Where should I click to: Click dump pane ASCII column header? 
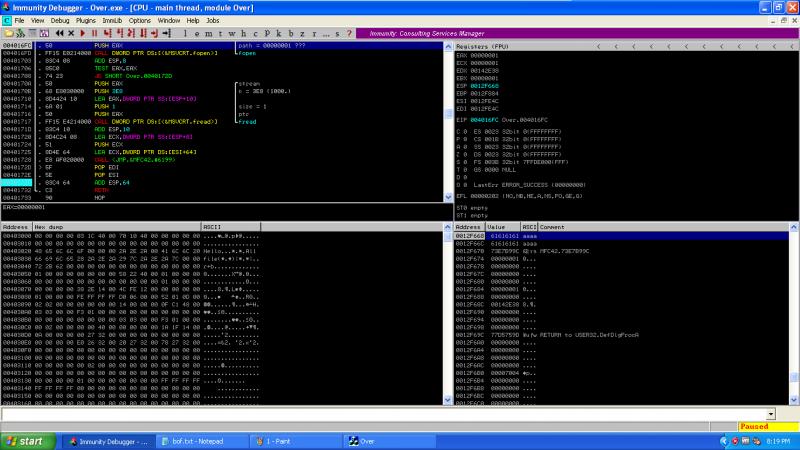click(x=231, y=227)
